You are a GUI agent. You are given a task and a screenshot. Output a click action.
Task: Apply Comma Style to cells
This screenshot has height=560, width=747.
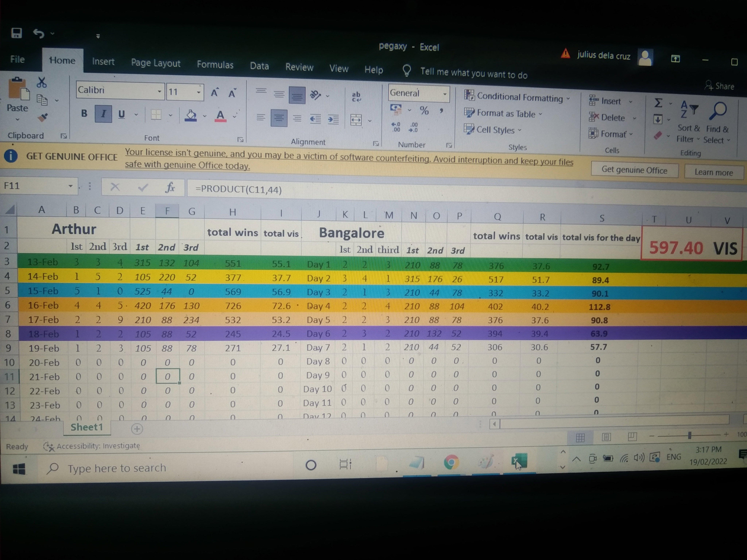coord(441,111)
